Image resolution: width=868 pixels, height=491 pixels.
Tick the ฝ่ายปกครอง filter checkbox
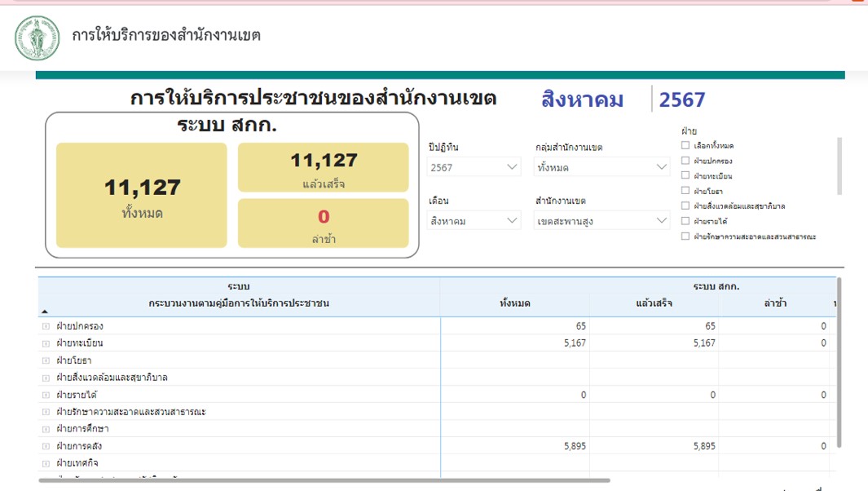[x=685, y=161]
